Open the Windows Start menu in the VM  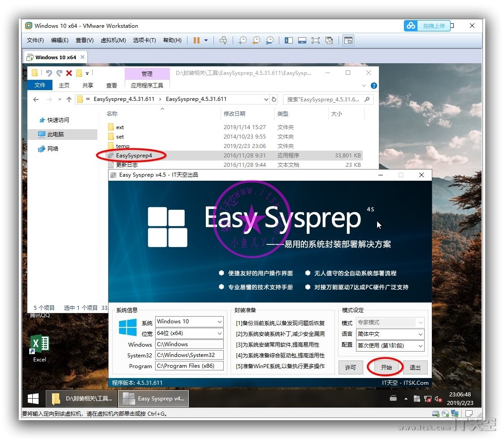[x=33, y=399]
